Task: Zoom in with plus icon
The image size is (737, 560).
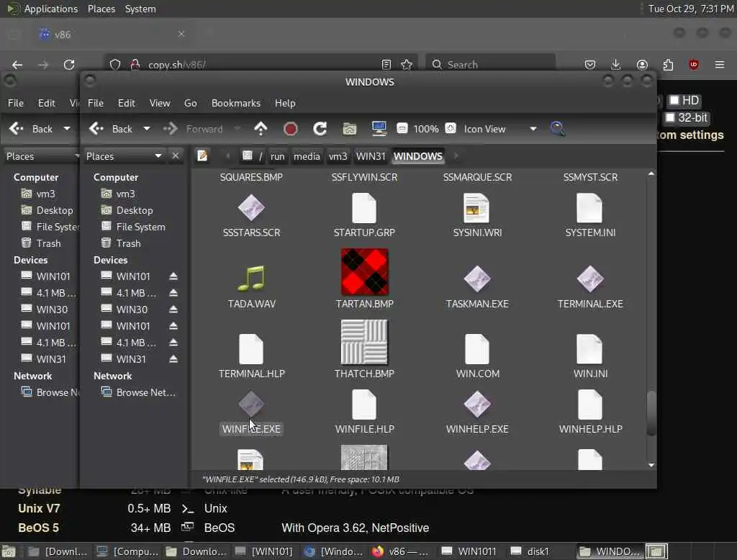Action: click(x=451, y=128)
